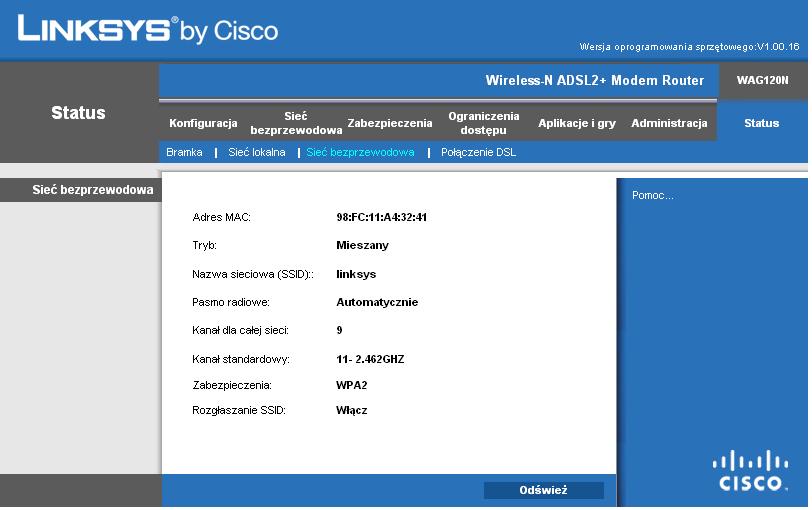Click the Cisco logo icon

tap(750, 470)
